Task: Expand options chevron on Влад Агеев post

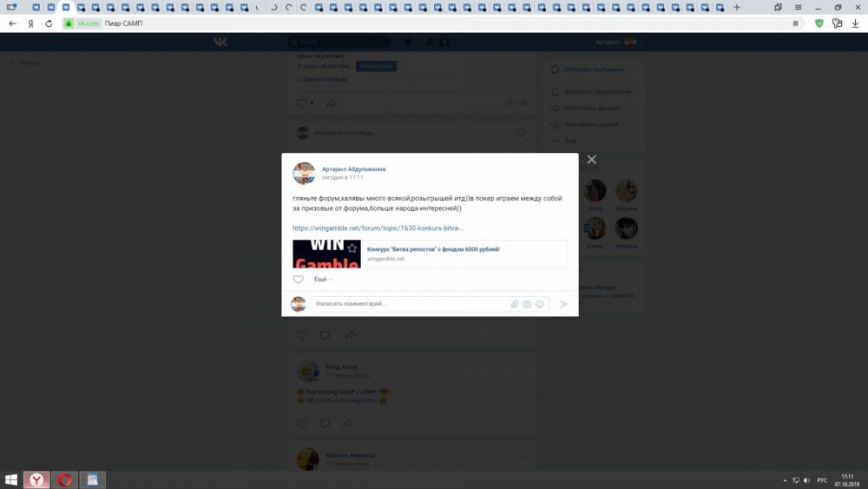Action: pyautogui.click(x=522, y=367)
